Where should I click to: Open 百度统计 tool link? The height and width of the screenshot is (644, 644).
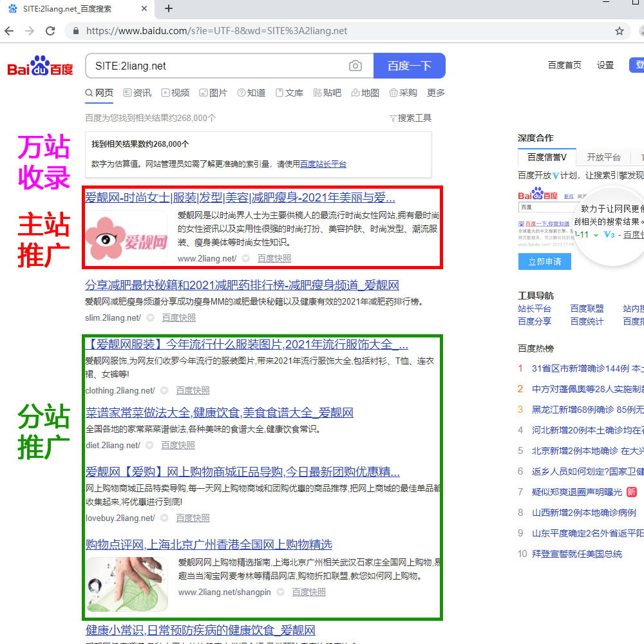pos(587,321)
